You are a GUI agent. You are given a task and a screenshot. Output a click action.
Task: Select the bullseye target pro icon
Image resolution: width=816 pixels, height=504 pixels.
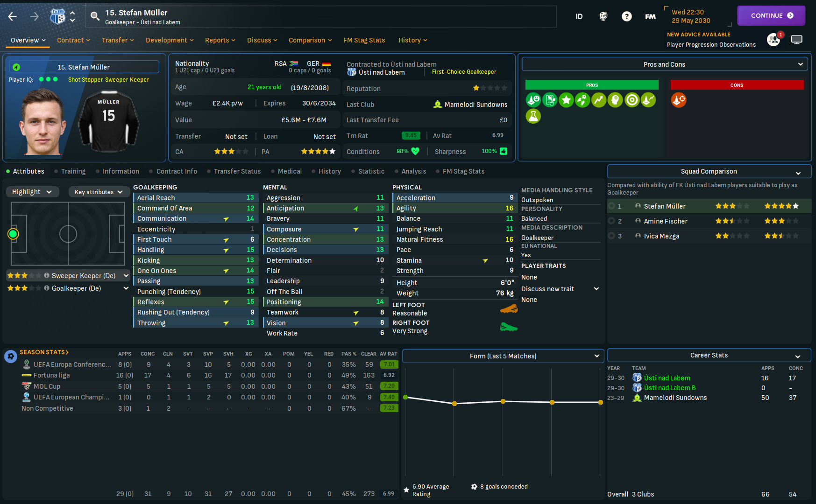[x=632, y=100]
